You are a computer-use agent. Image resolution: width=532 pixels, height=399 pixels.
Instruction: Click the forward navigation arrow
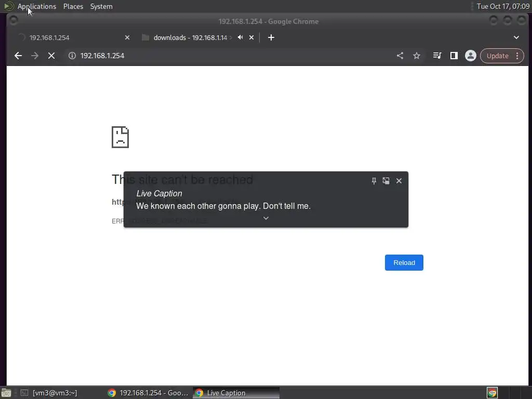point(35,56)
